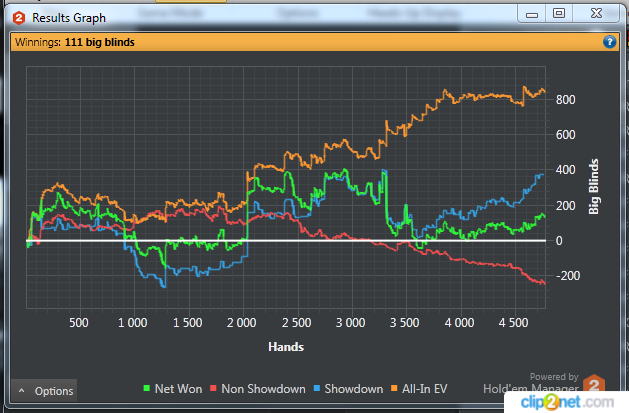
Task: Click the green Net Won legend swatch
Action: pos(146,388)
